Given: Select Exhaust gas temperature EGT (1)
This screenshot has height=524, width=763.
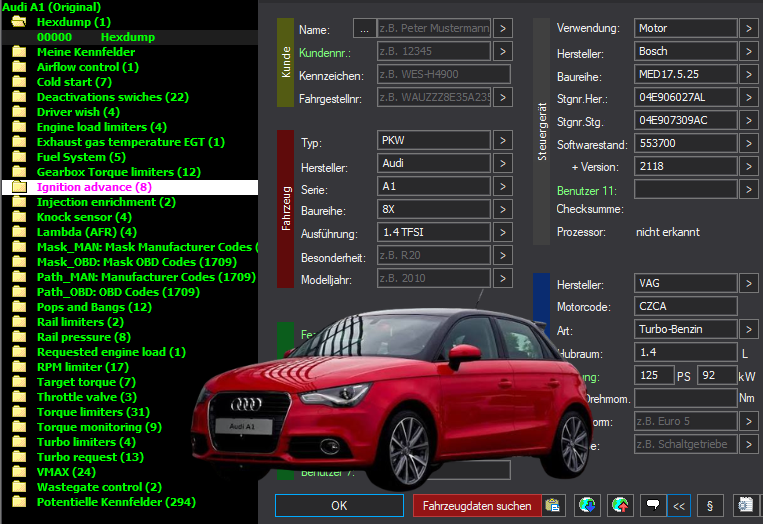Looking at the screenshot, I should tap(131, 142).
